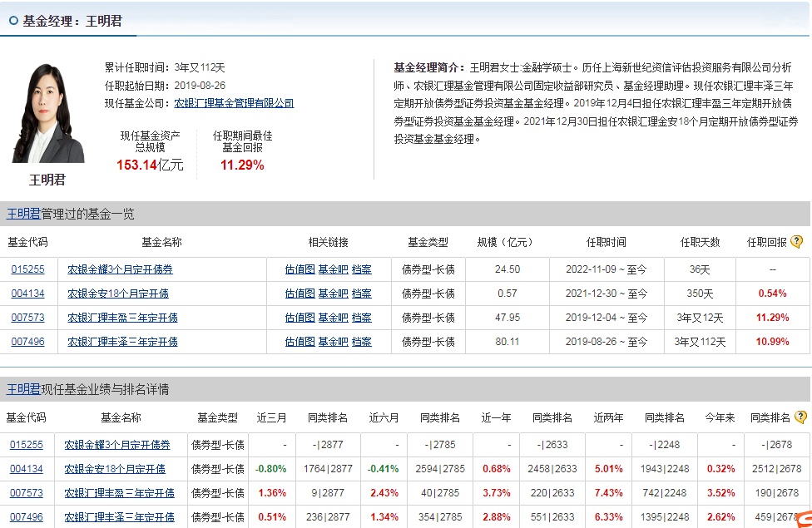Click the 近三月 column header

(x=271, y=417)
